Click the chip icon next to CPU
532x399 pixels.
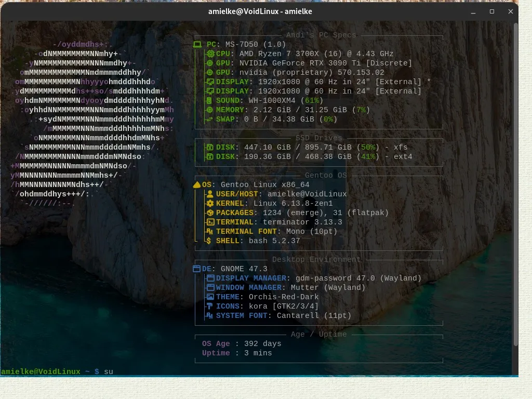[x=210, y=54]
